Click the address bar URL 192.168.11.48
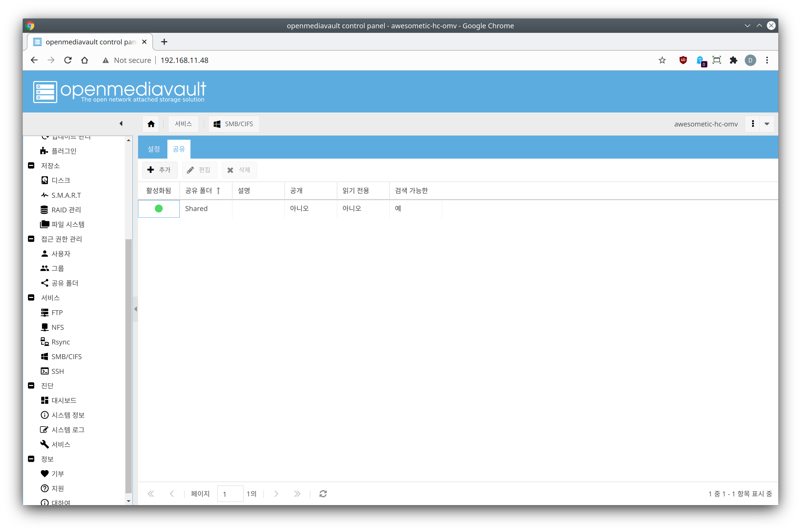 tap(185, 60)
